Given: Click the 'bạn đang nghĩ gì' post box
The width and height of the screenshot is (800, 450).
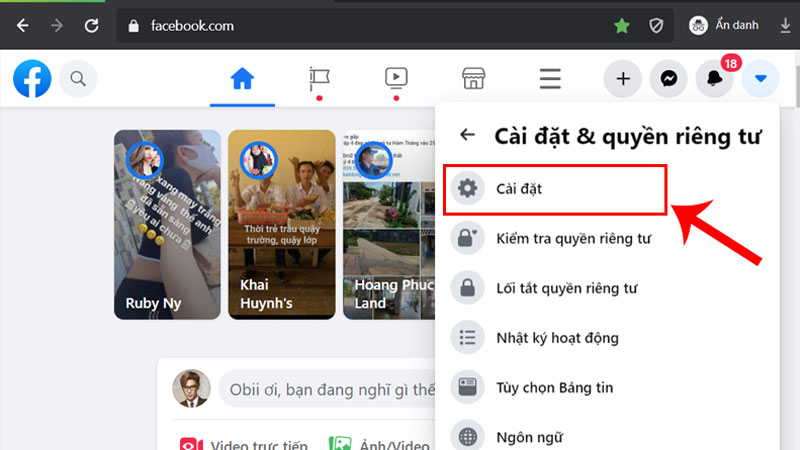Looking at the screenshot, I should click(x=327, y=389).
